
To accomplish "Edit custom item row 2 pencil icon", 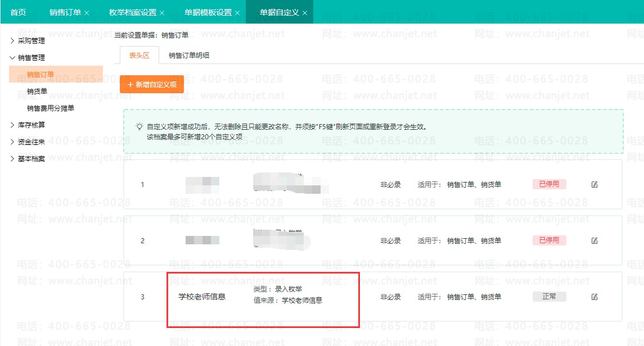I will (595, 240).
